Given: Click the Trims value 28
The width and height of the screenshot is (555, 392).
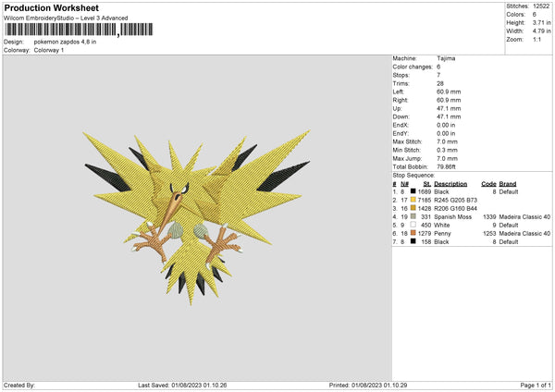Looking at the screenshot, I should (x=440, y=83).
